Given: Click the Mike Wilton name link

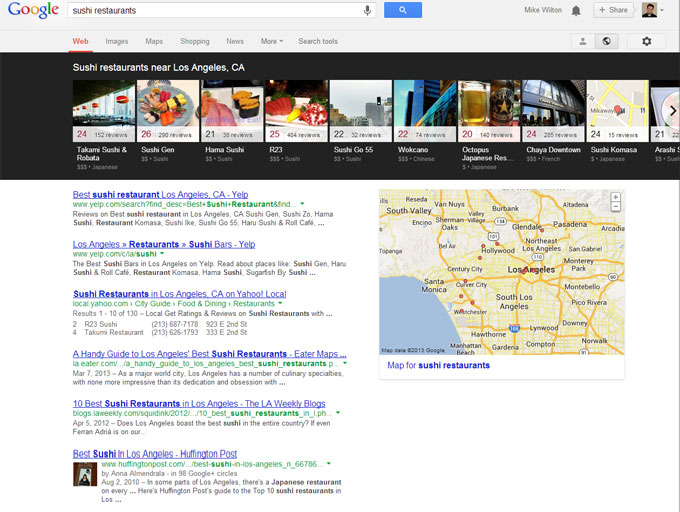Looking at the screenshot, I should point(543,10).
